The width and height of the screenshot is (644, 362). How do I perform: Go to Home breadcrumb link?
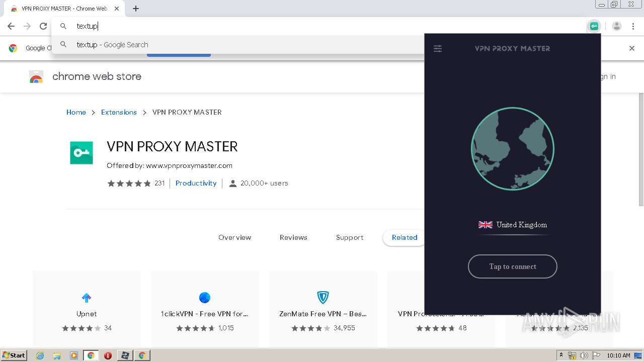tap(76, 112)
